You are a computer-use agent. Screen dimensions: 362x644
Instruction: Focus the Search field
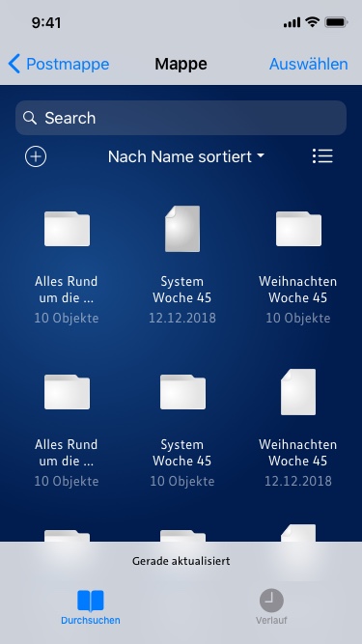click(181, 118)
